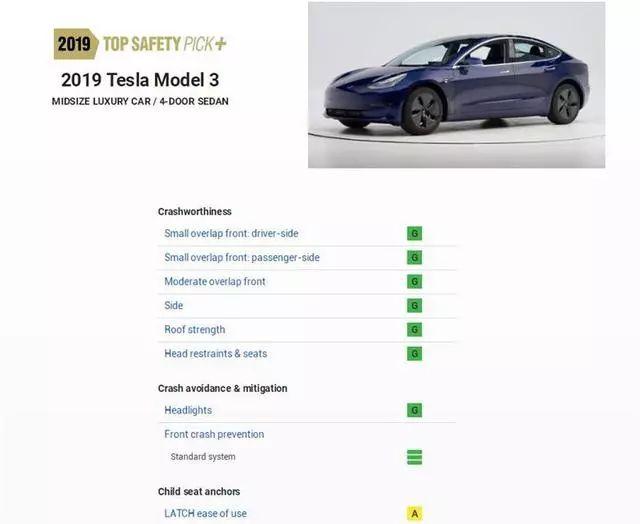Open the Side crash test link
The height and width of the screenshot is (524, 640).
click(x=173, y=306)
